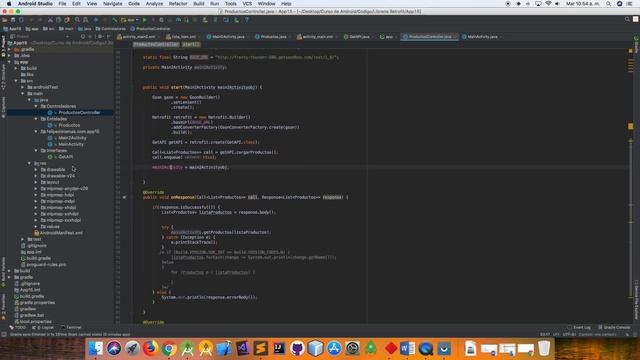Image resolution: width=640 pixels, height=360 pixels.
Task: Open macOS Spotlight search in menu bar
Action: (608, 4)
